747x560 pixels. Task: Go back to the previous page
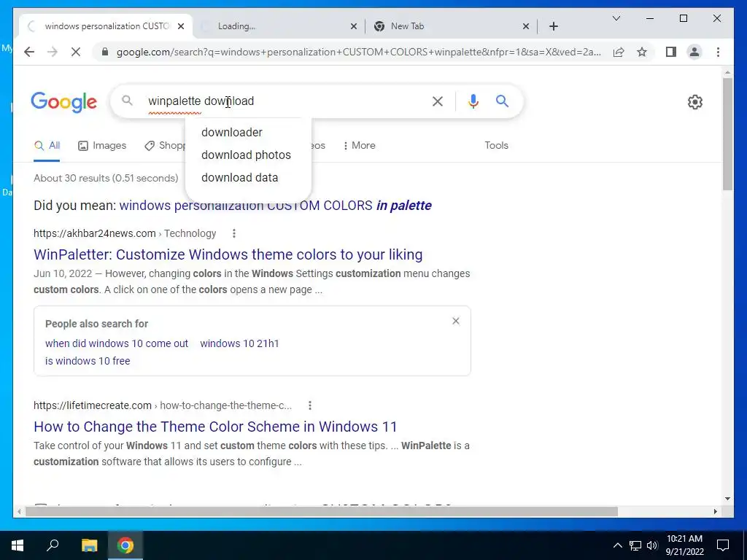pos(29,52)
